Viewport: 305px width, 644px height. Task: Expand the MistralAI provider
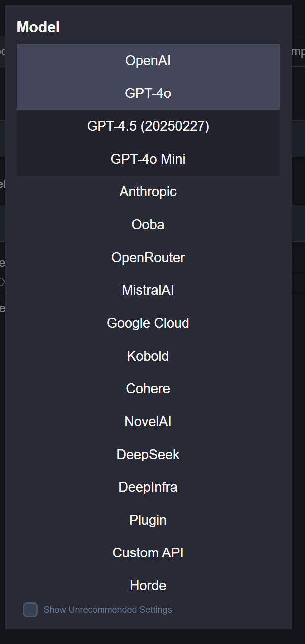148,290
